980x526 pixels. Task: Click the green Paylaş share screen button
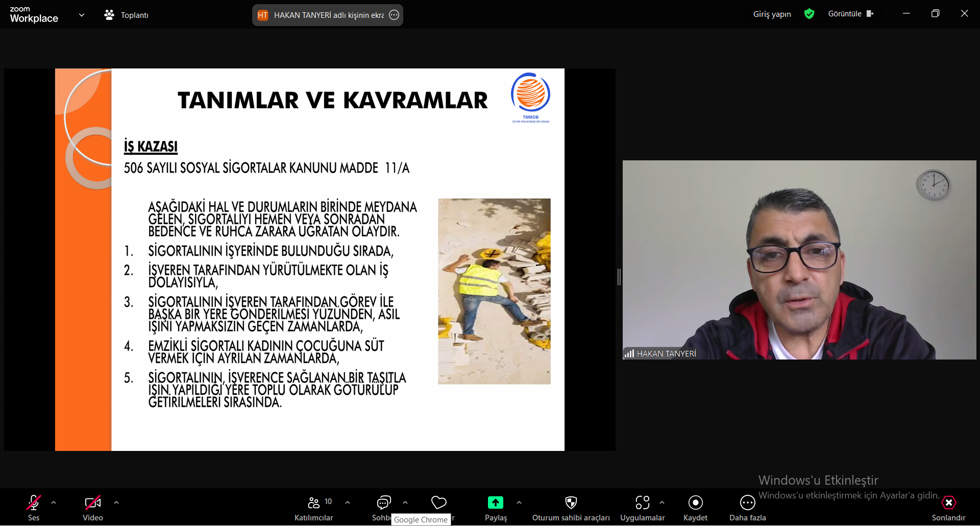495,503
